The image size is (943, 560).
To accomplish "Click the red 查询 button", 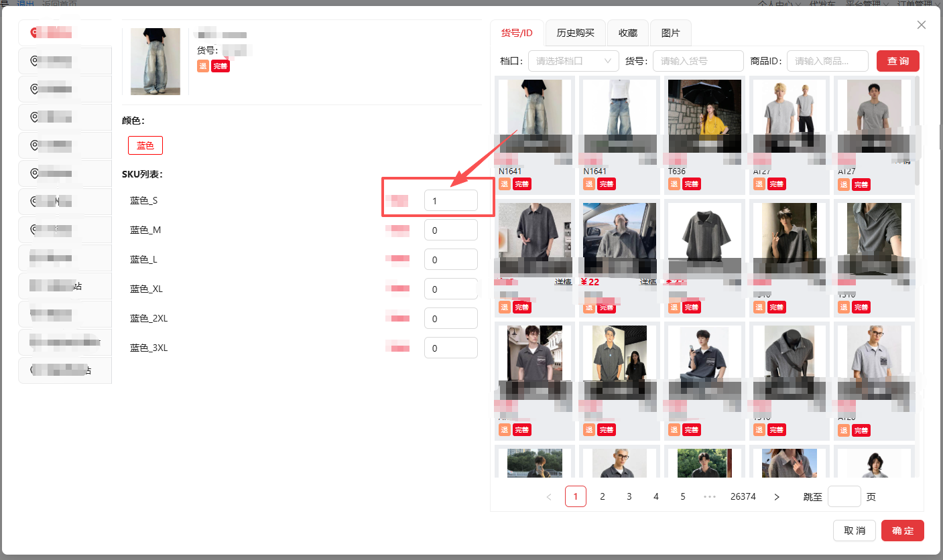I will pos(898,61).
